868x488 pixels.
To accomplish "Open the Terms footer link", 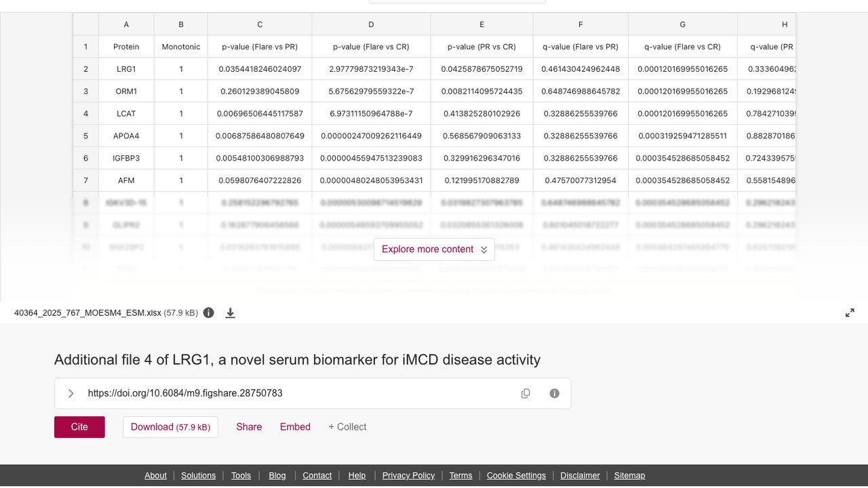I will (x=460, y=476).
